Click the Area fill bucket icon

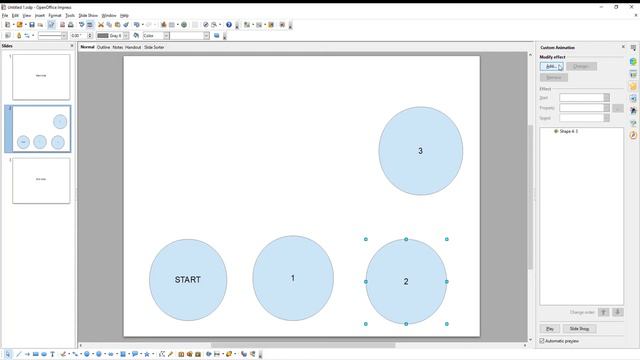coord(136,36)
